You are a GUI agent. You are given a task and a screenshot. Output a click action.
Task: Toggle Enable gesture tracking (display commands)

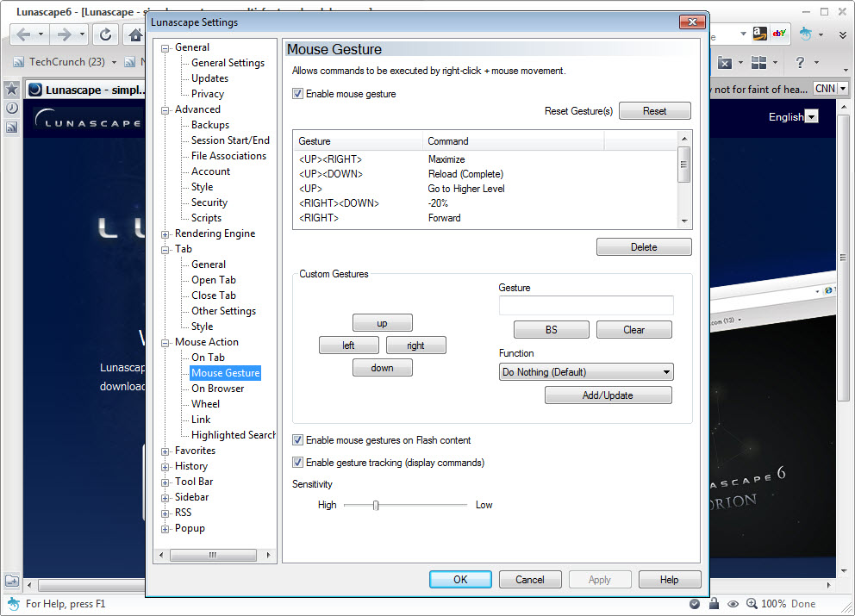[297, 463]
